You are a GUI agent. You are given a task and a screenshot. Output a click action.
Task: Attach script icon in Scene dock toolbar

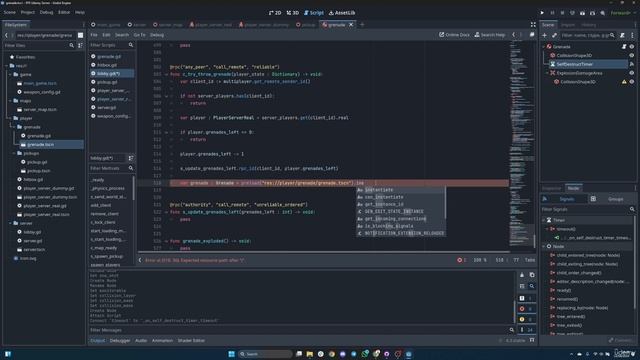(x=622, y=36)
